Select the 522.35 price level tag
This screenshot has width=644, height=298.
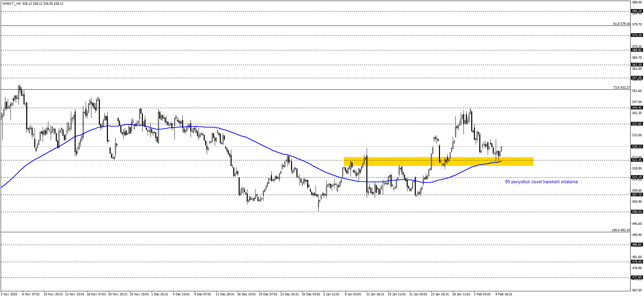coord(637,160)
